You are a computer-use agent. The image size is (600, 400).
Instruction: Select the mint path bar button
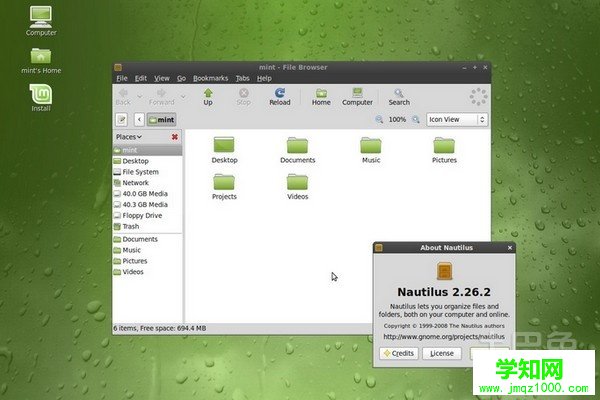pyautogui.click(x=161, y=120)
